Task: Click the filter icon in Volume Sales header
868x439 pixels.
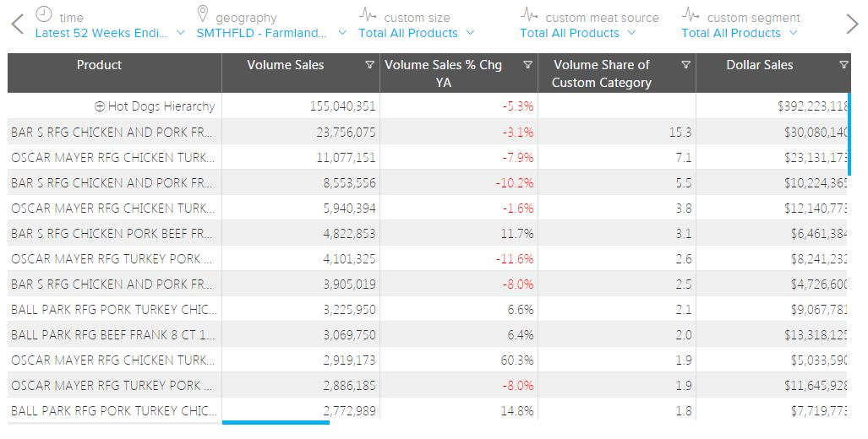Action: pos(369,65)
